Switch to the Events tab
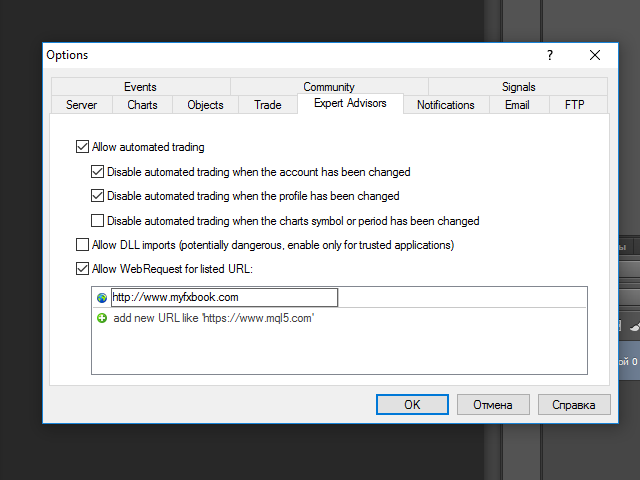 [140, 87]
